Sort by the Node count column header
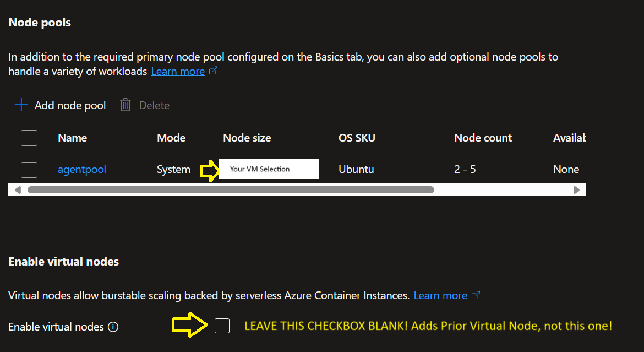Viewport: 644px width, 352px height. click(483, 138)
